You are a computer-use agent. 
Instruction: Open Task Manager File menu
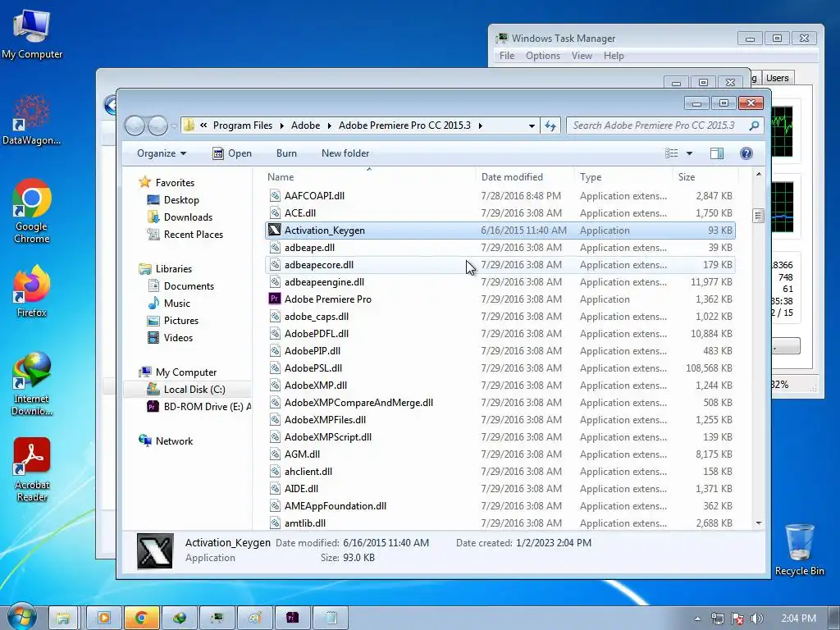click(x=507, y=56)
